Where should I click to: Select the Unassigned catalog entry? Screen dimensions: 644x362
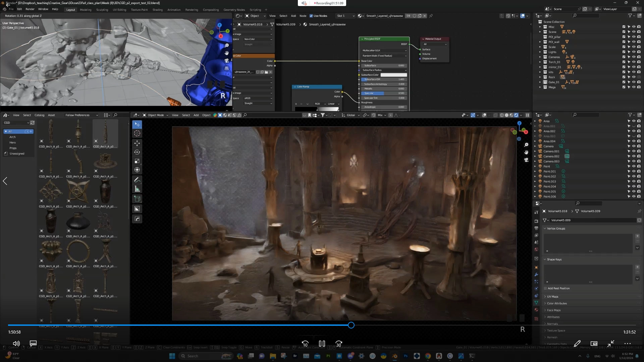17,154
